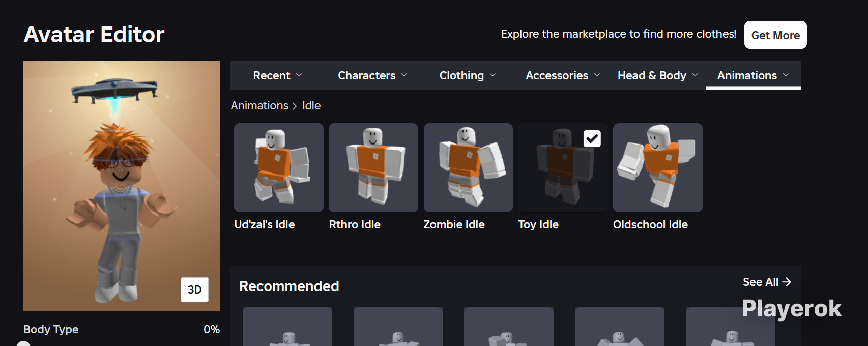Click the Rthro Idle name label

pyautogui.click(x=355, y=224)
